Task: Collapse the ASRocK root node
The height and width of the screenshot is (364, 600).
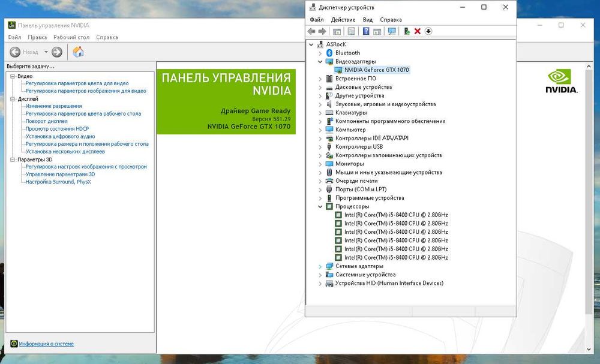Action: 311,44
